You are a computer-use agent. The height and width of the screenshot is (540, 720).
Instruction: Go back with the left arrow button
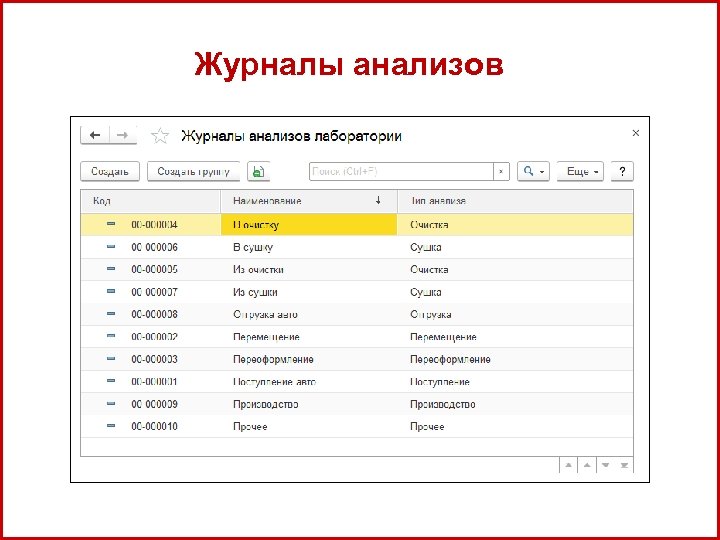tap(95, 135)
